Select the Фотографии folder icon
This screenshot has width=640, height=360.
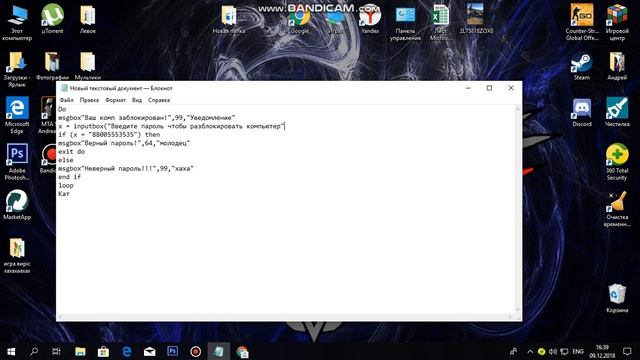[x=52, y=66]
